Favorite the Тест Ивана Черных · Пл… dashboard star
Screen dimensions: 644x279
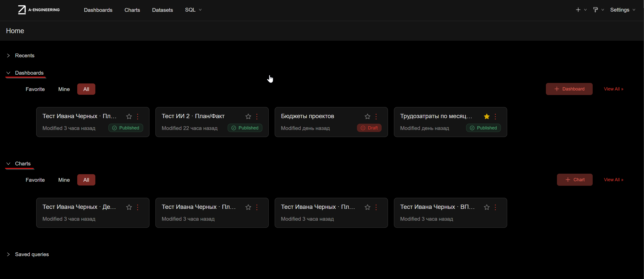129,116
